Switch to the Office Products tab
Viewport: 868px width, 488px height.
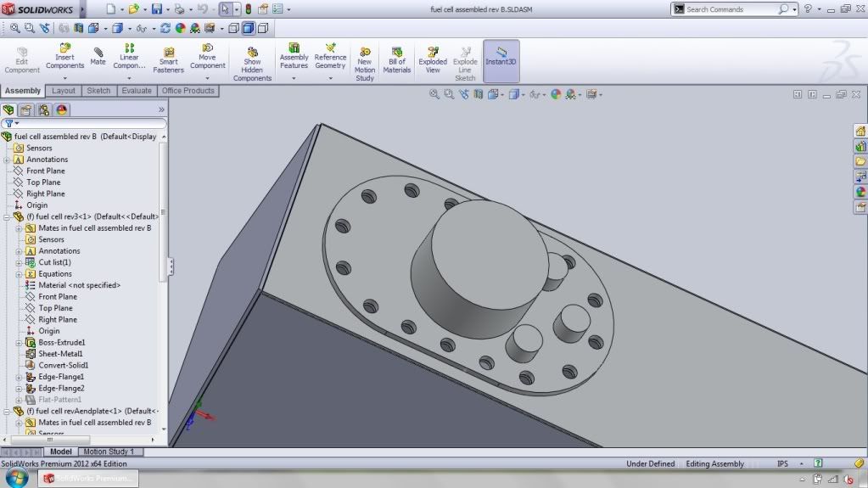(188, 91)
